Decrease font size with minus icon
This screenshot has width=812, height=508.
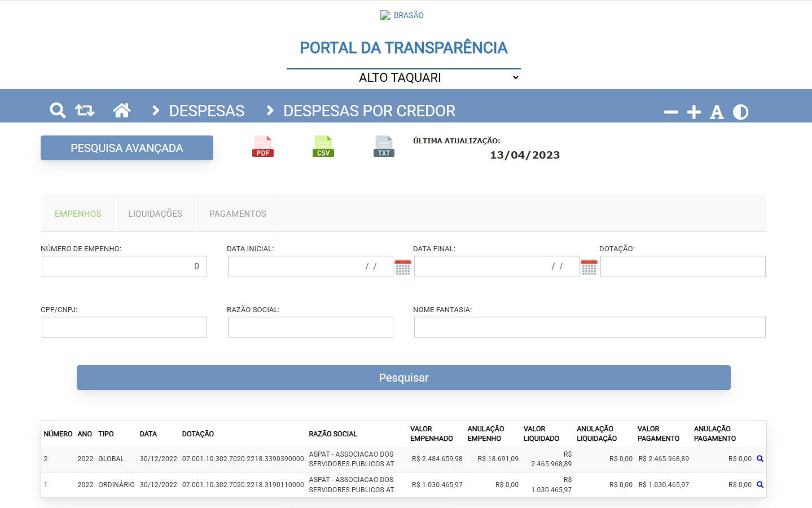pos(671,112)
